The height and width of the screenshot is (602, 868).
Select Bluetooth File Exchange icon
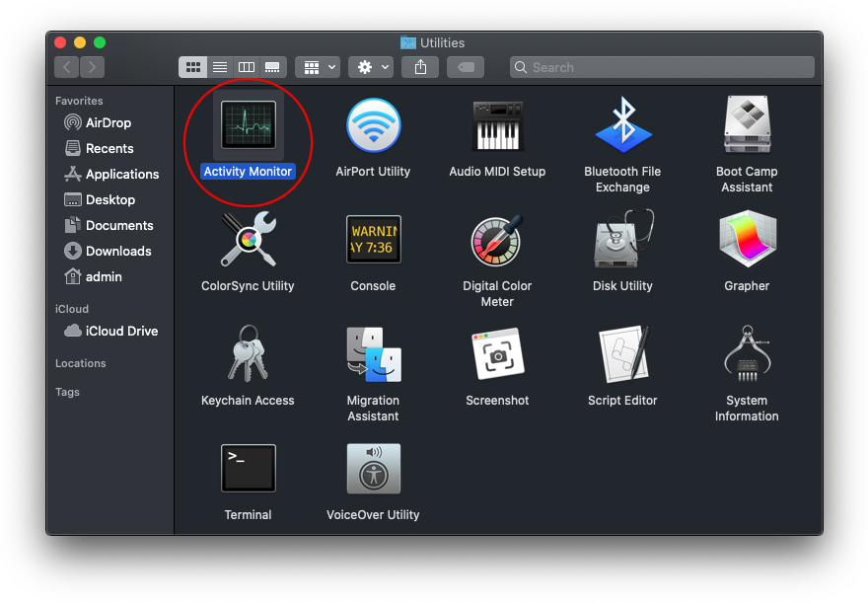622,125
